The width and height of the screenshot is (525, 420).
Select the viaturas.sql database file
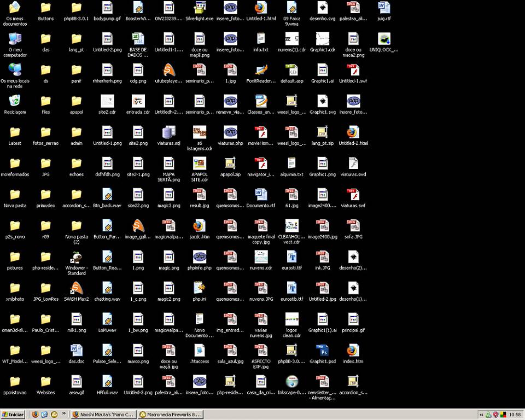pos(169,132)
